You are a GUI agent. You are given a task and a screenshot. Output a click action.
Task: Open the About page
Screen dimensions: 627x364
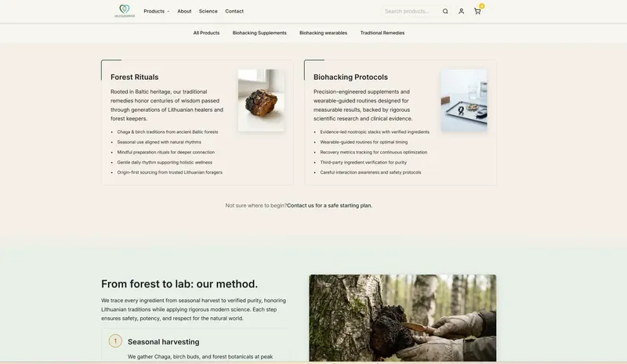(184, 11)
